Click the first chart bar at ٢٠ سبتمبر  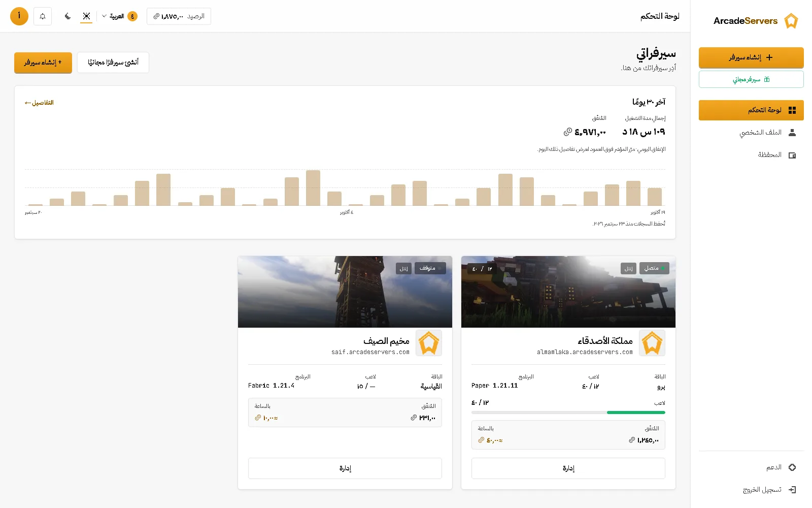click(x=36, y=205)
